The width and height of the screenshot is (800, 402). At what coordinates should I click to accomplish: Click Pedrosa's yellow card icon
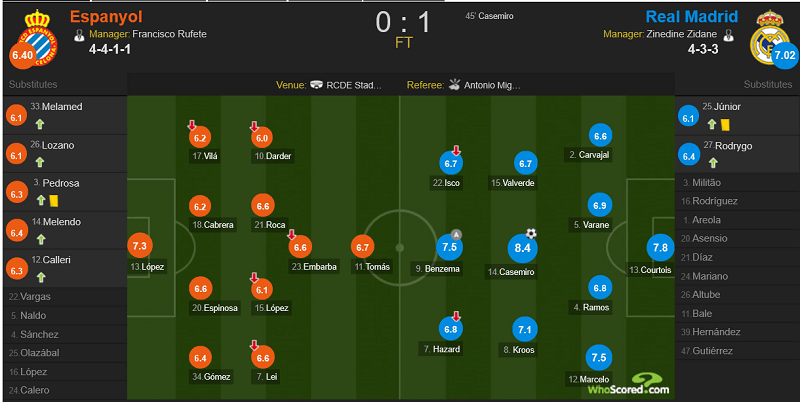click(54, 201)
